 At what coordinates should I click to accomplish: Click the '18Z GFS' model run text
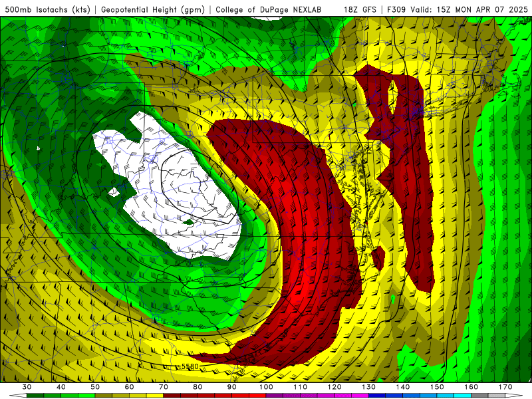tap(360, 10)
